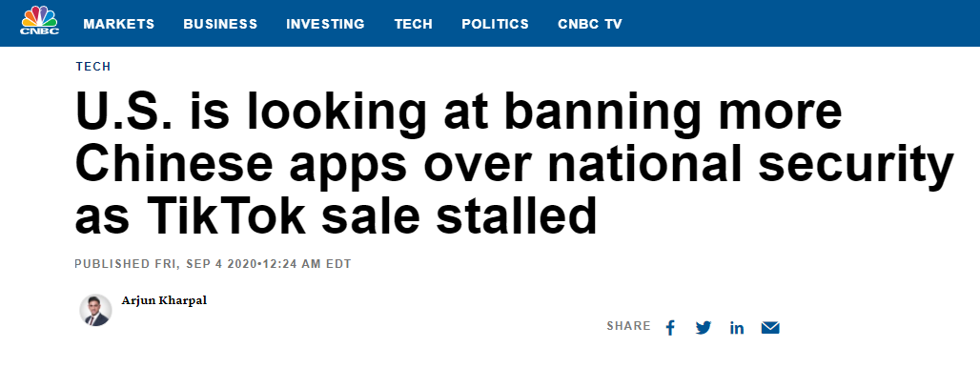Viewport: 980px width, 368px height.
Task: Click the SHARE label beside social icons
Action: tap(628, 325)
